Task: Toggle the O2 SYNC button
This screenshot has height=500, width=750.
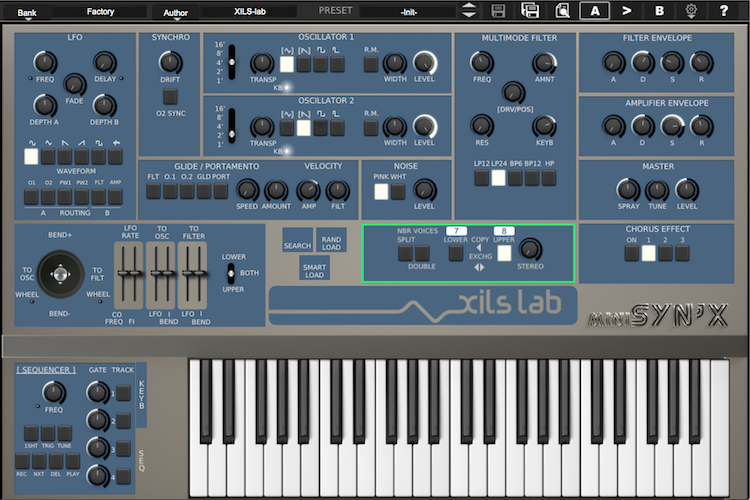Action: (x=170, y=96)
